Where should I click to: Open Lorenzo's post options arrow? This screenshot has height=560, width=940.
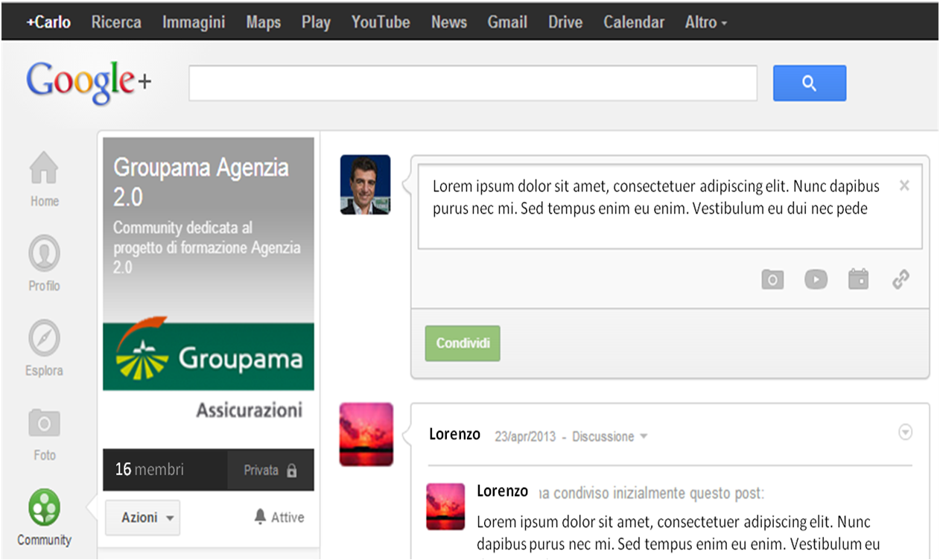[905, 433]
